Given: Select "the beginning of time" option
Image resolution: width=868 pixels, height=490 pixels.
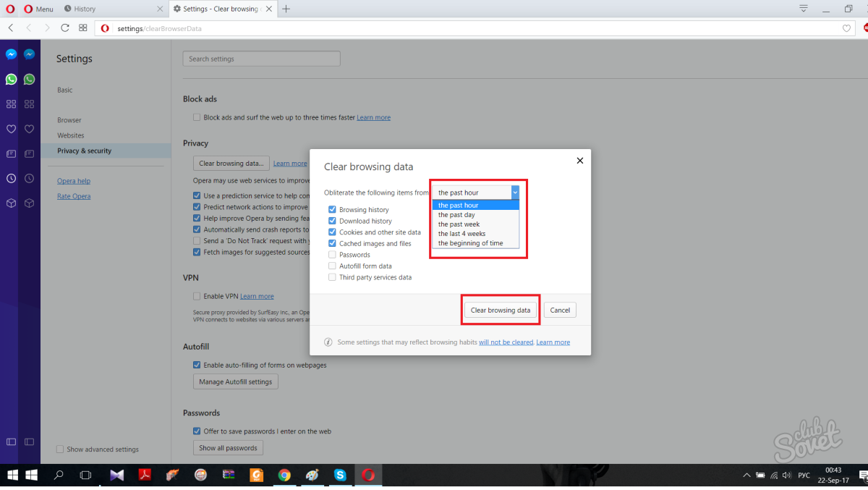Looking at the screenshot, I should [x=470, y=243].
